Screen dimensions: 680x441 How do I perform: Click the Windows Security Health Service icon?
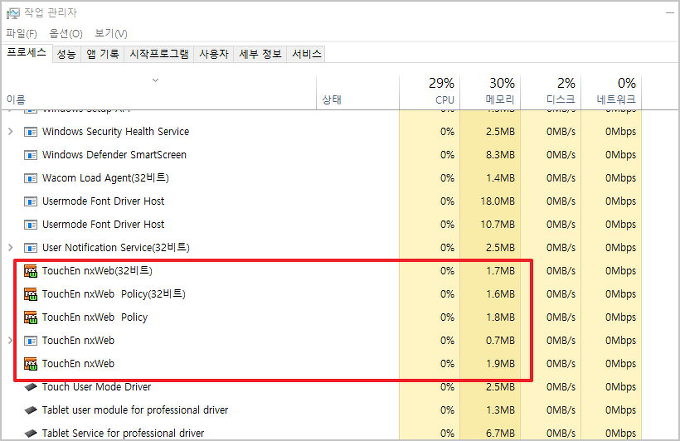(x=30, y=132)
